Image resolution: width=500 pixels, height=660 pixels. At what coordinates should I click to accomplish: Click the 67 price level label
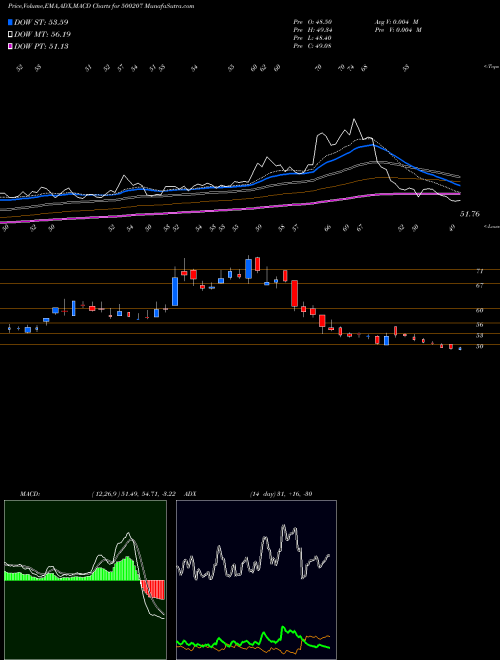pyautogui.click(x=479, y=286)
